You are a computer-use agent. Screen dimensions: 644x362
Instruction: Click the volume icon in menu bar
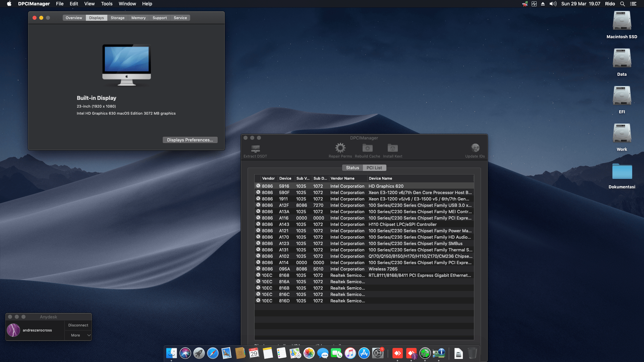coord(553,4)
